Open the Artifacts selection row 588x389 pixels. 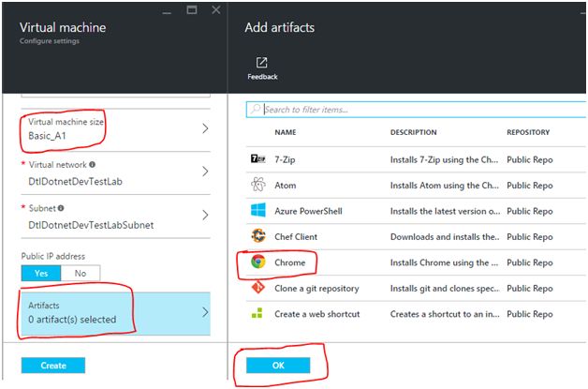point(112,313)
